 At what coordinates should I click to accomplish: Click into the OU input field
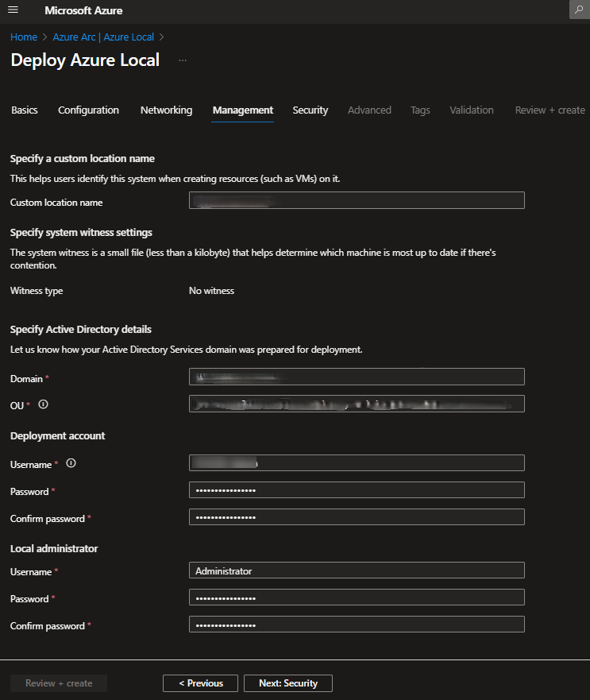(357, 404)
